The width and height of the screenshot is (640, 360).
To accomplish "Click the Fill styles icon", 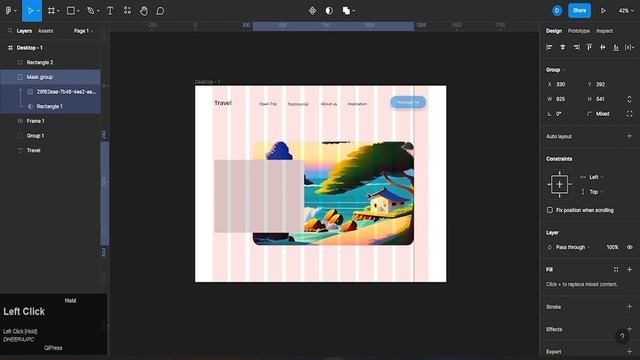I will (x=616, y=269).
